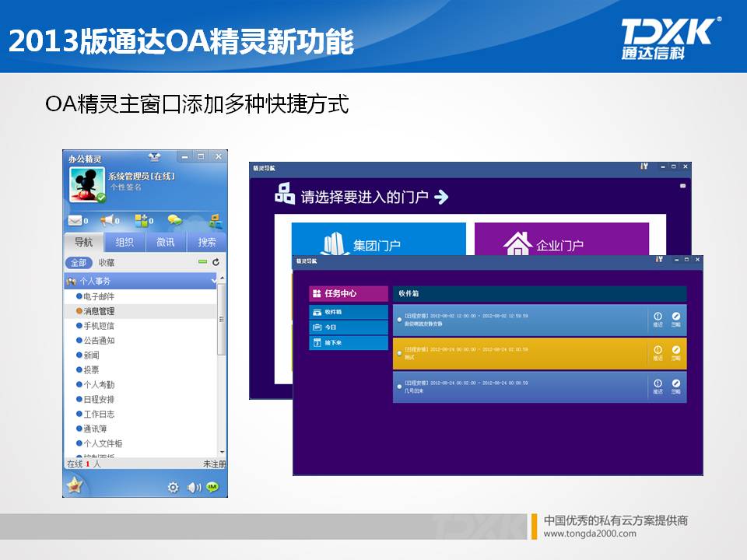
Task: Click the refresh arrow in the nav filter row
Action: click(x=216, y=262)
